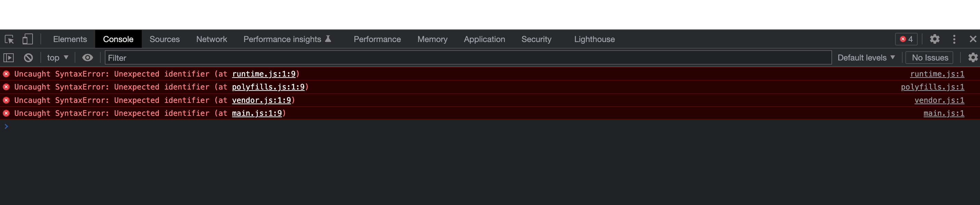
Task: Switch to the Lighthouse panel
Action: pos(594,39)
